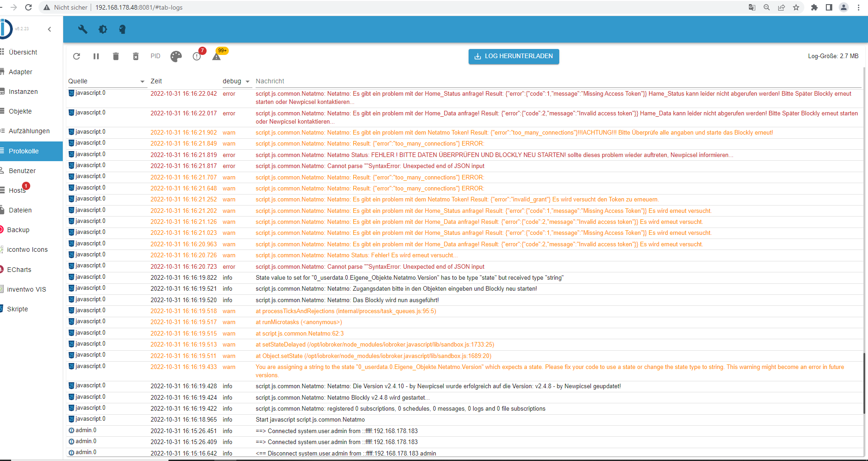Open the wrench system settings icon

coord(83,29)
